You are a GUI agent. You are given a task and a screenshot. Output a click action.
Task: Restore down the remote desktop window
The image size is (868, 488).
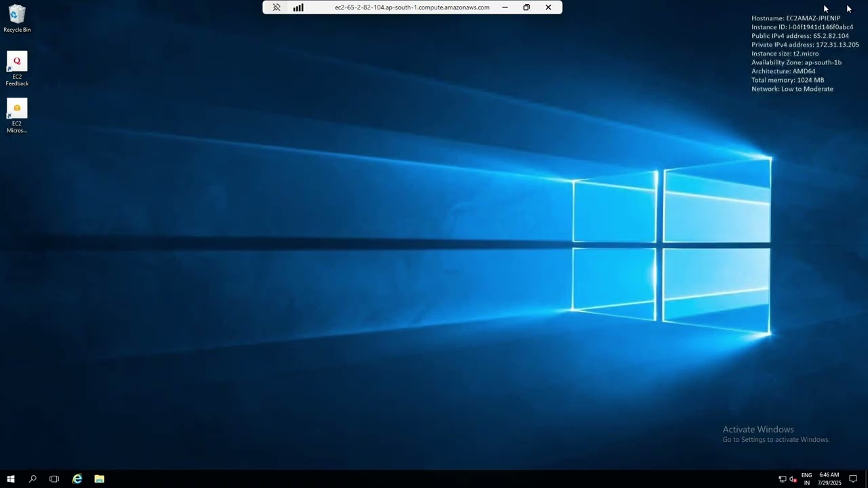click(x=526, y=7)
